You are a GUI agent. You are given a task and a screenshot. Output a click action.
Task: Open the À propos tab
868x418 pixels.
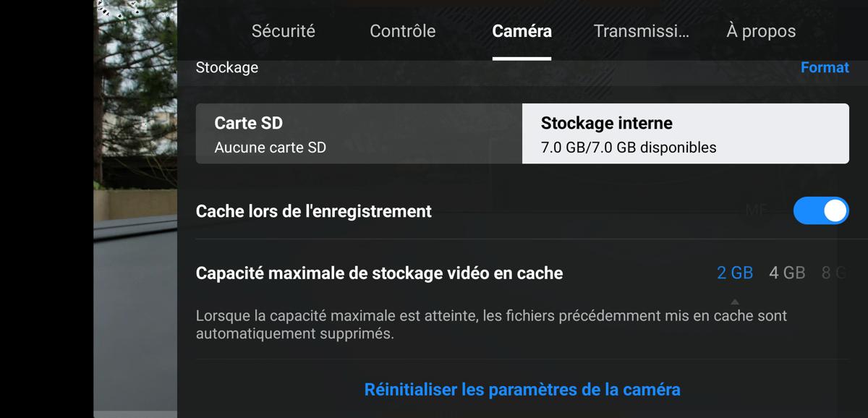[x=761, y=31]
